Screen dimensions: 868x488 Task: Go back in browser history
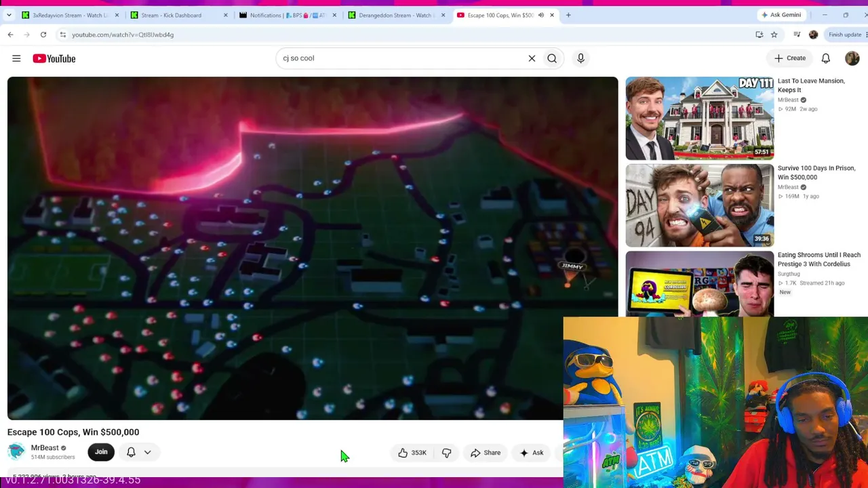click(10, 35)
